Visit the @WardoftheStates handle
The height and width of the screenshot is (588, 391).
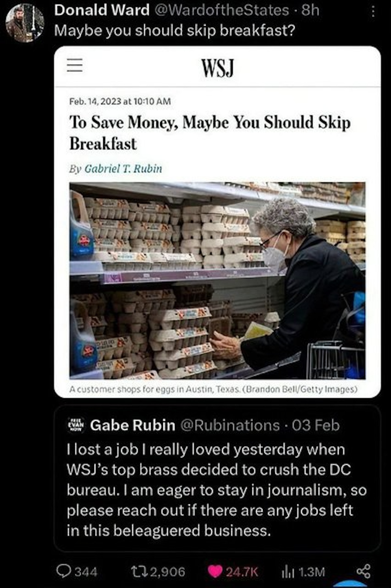tap(221, 10)
